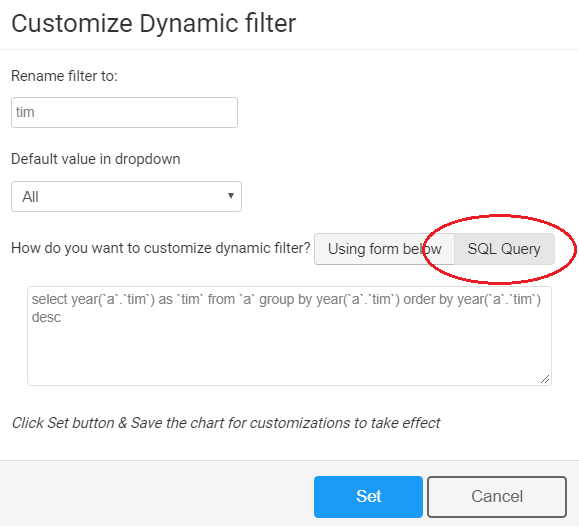Click the Customize Dynamic filter title
The height and width of the screenshot is (526, 579).
[154, 24]
